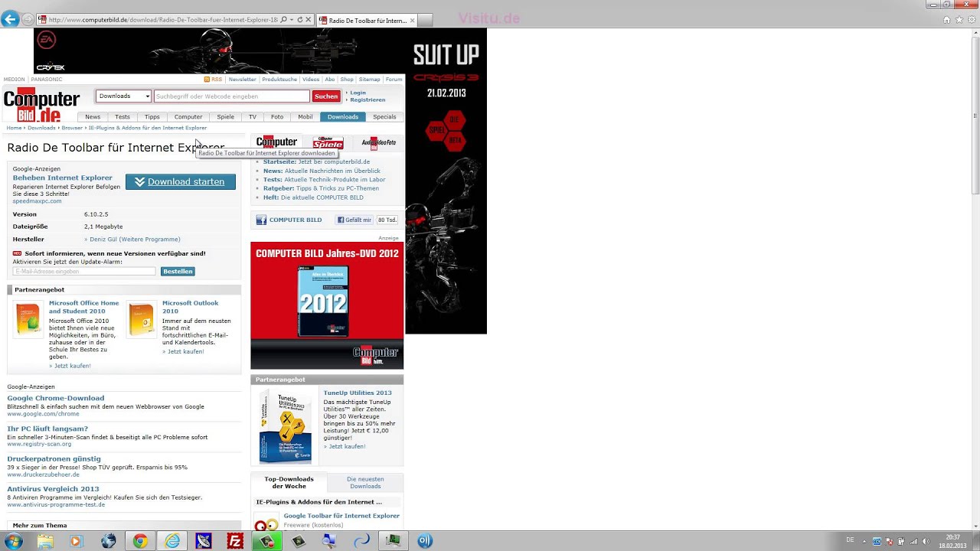980x551 pixels.
Task: Refresh the page with the reload icon
Action: [x=299, y=20]
